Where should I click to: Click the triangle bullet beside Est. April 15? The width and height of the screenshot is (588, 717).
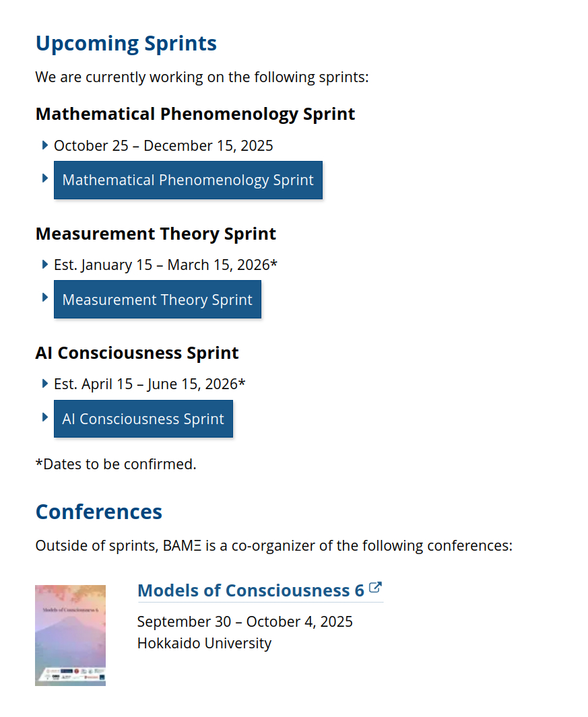pyautogui.click(x=44, y=384)
